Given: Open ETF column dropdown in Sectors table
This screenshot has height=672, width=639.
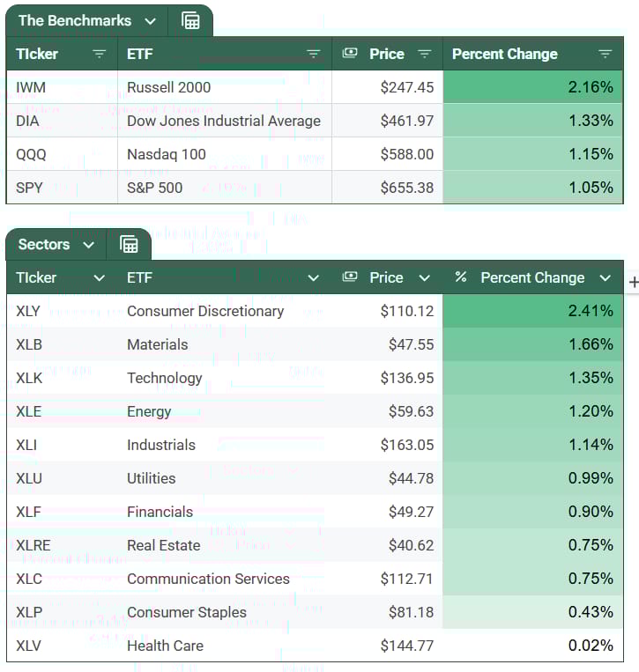Looking at the screenshot, I should click(x=313, y=278).
